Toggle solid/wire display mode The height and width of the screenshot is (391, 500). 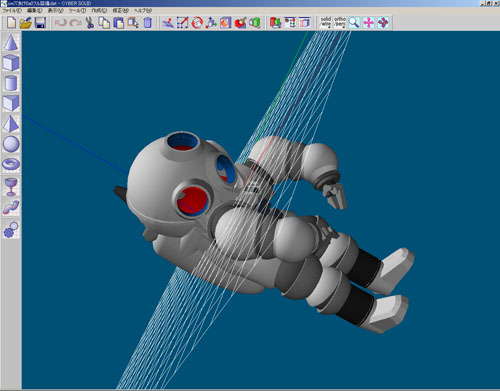click(x=325, y=23)
